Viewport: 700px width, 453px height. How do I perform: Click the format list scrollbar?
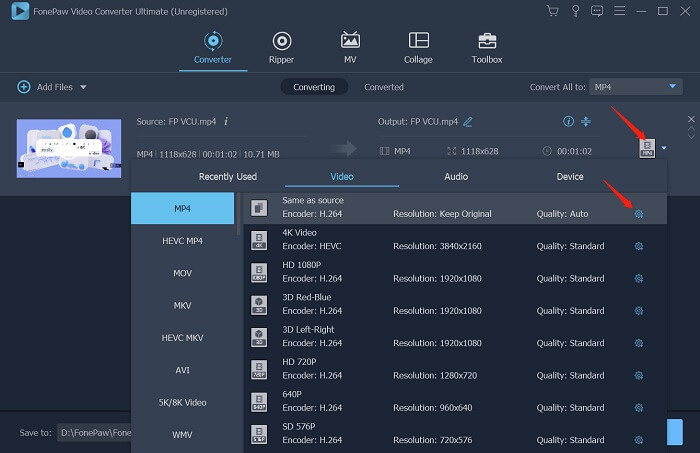(x=238, y=214)
